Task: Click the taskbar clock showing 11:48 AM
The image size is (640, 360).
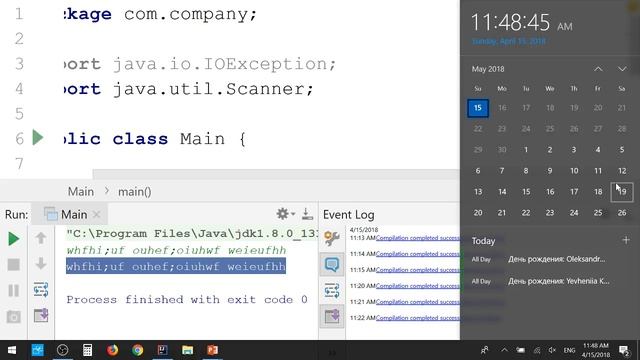Action: (x=596, y=350)
